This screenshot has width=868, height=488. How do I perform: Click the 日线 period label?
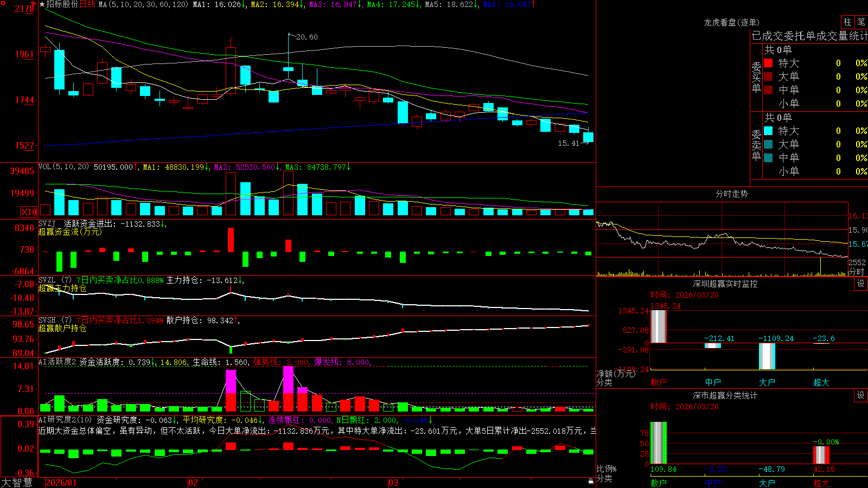point(87,4)
